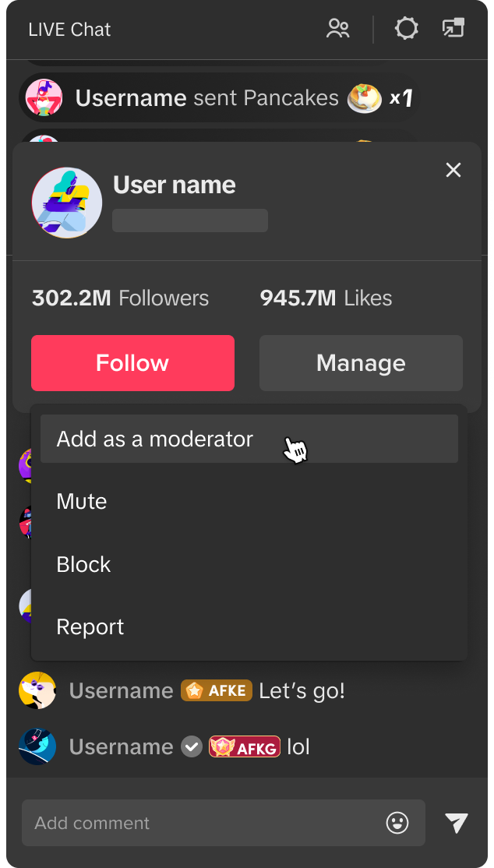Click the 302.2M Followers count
This screenshot has width=494, height=868.
[x=120, y=298]
